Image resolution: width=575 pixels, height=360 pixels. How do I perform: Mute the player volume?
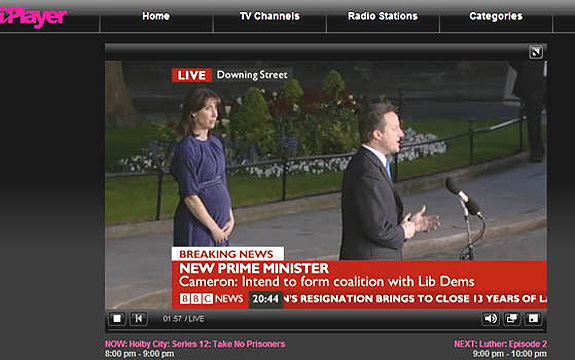(490, 319)
